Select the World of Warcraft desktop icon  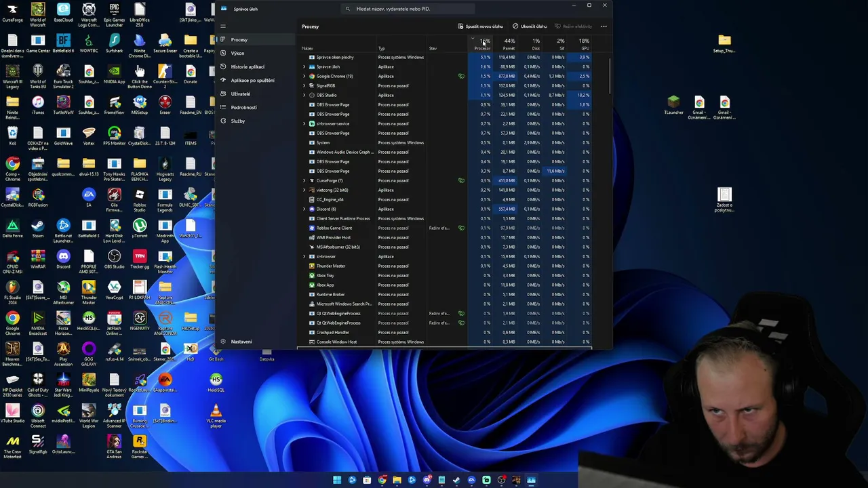pyautogui.click(x=38, y=14)
